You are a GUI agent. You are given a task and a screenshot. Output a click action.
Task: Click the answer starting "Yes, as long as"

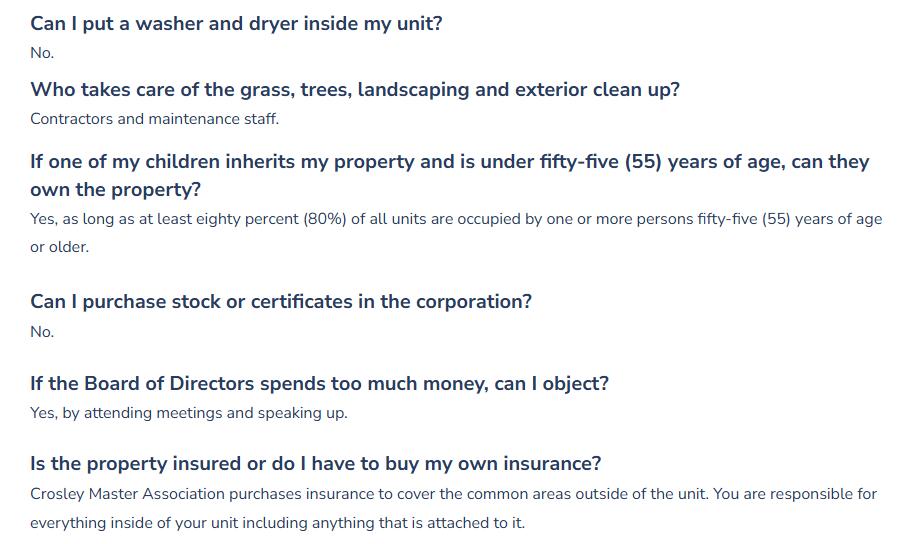click(456, 219)
